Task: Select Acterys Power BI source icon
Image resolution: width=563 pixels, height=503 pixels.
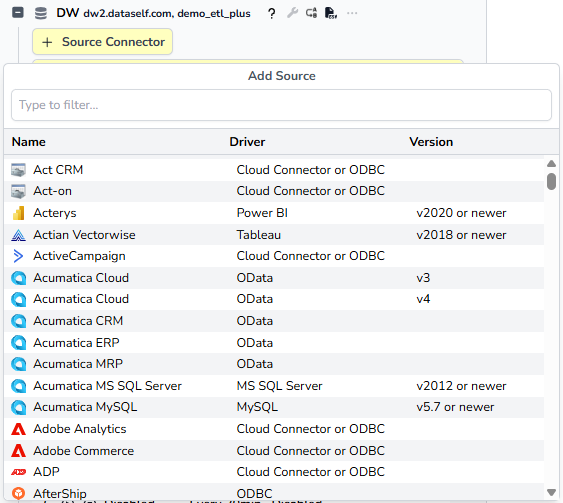Action: coord(18,213)
